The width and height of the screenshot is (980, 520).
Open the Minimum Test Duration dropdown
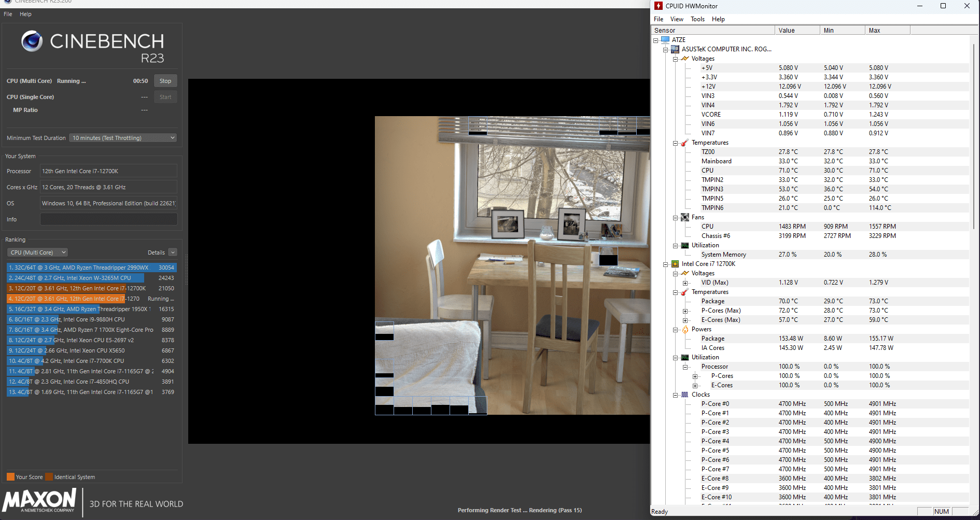pos(123,138)
